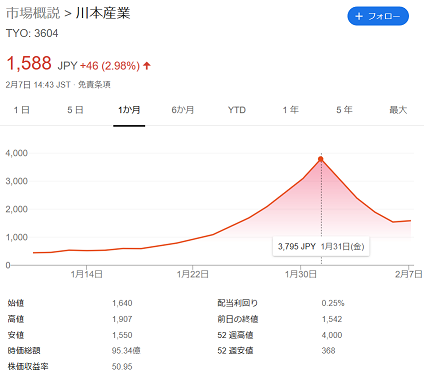Click the 前日の終値 value 1,542

pos(332,319)
